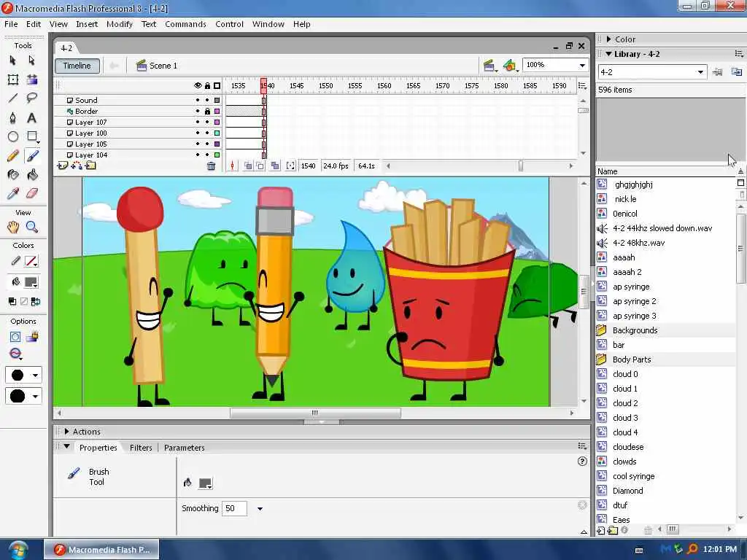The width and height of the screenshot is (747, 560).
Task: Open the brush shape dropdown
Action: [35, 396]
